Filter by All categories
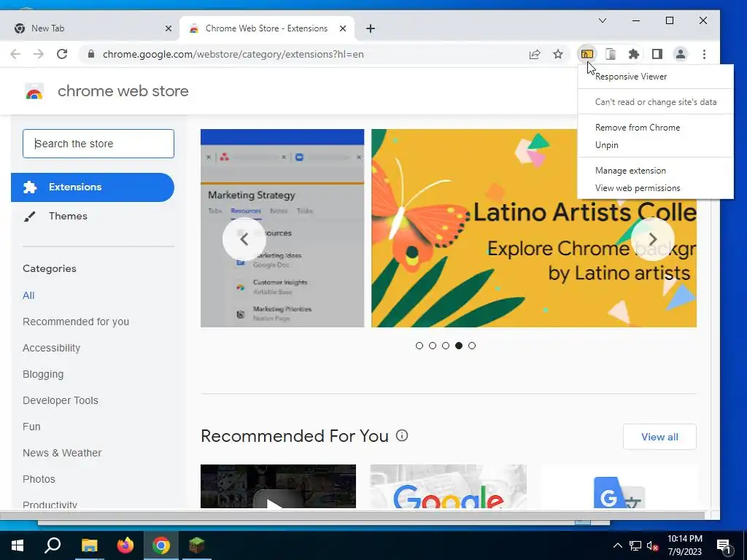Image resolution: width=747 pixels, height=560 pixels. [28, 295]
